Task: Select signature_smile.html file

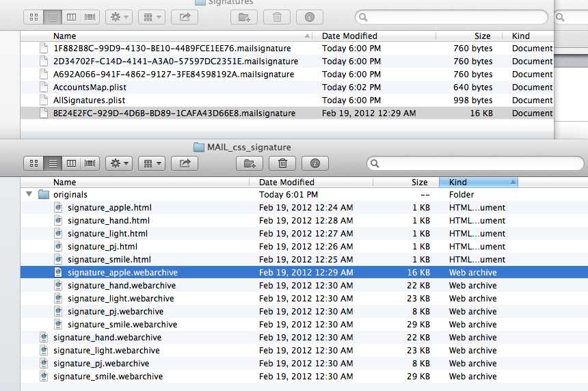Action: pos(304,260)
